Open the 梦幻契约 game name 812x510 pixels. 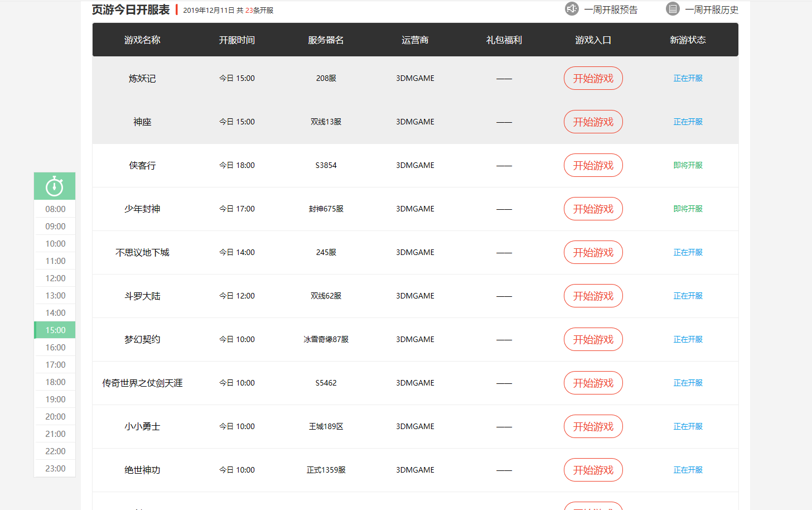tap(142, 340)
